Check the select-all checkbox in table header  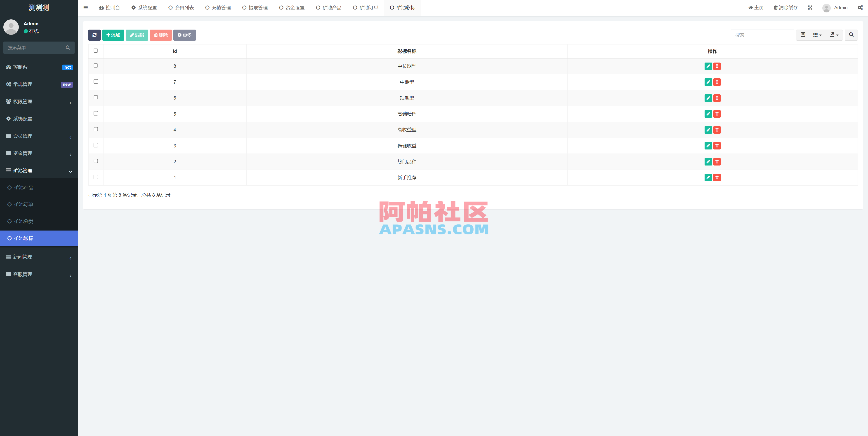[96, 51]
